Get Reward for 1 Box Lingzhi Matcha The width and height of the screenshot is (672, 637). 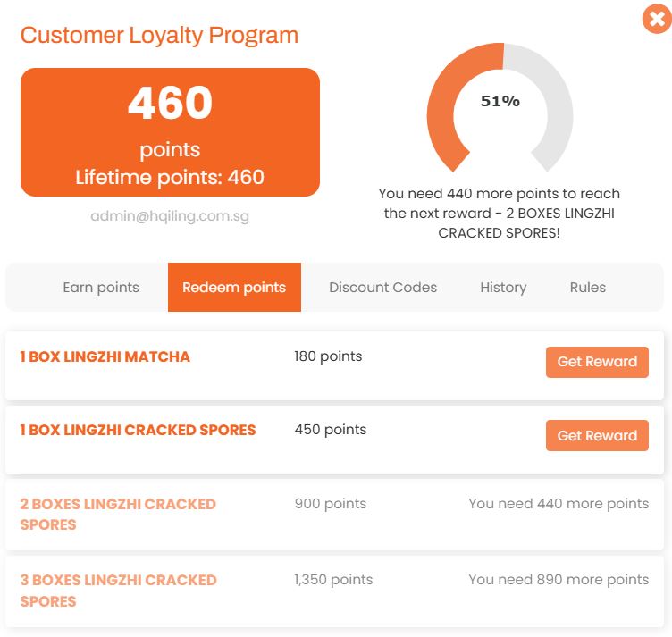[597, 362]
